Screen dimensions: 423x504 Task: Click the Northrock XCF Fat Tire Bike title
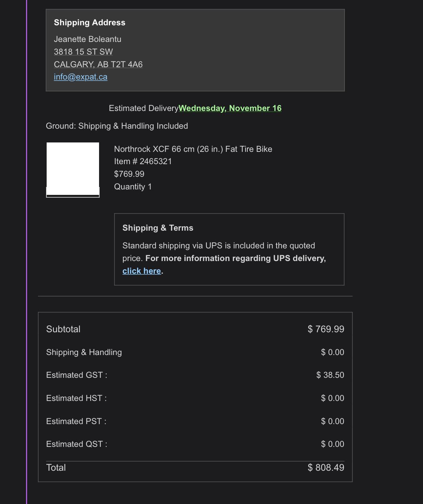pos(193,149)
